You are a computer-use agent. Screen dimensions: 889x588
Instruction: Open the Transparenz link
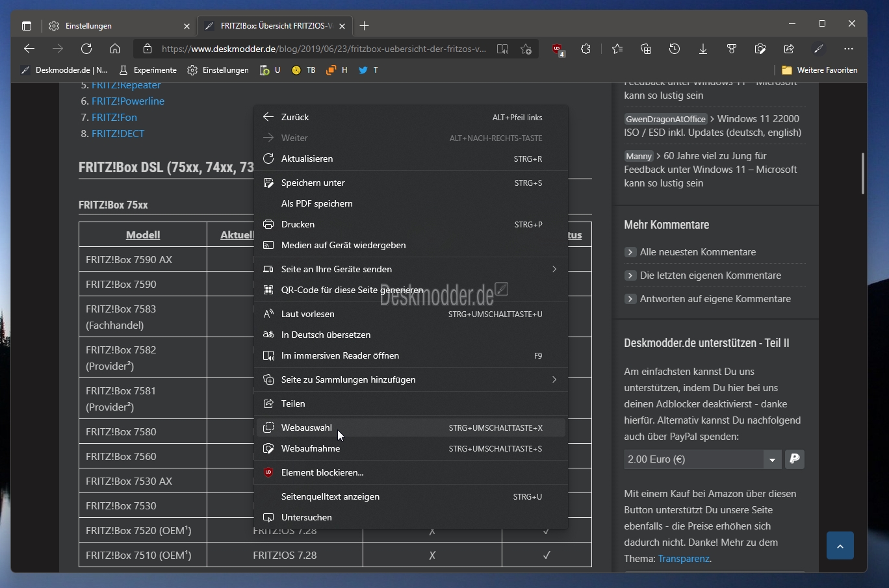tap(684, 559)
